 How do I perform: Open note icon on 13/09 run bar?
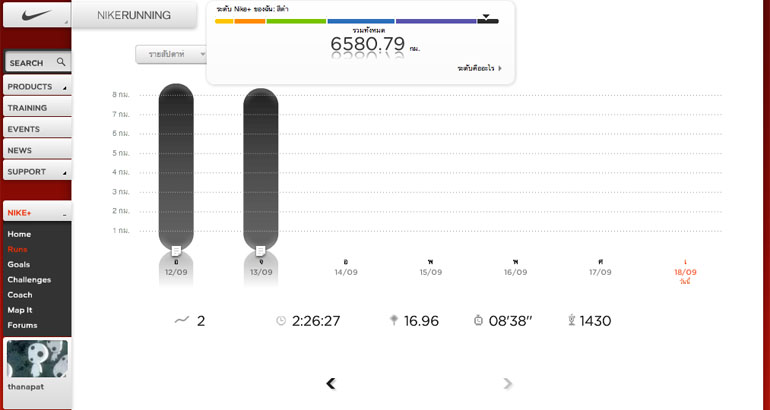(x=261, y=250)
